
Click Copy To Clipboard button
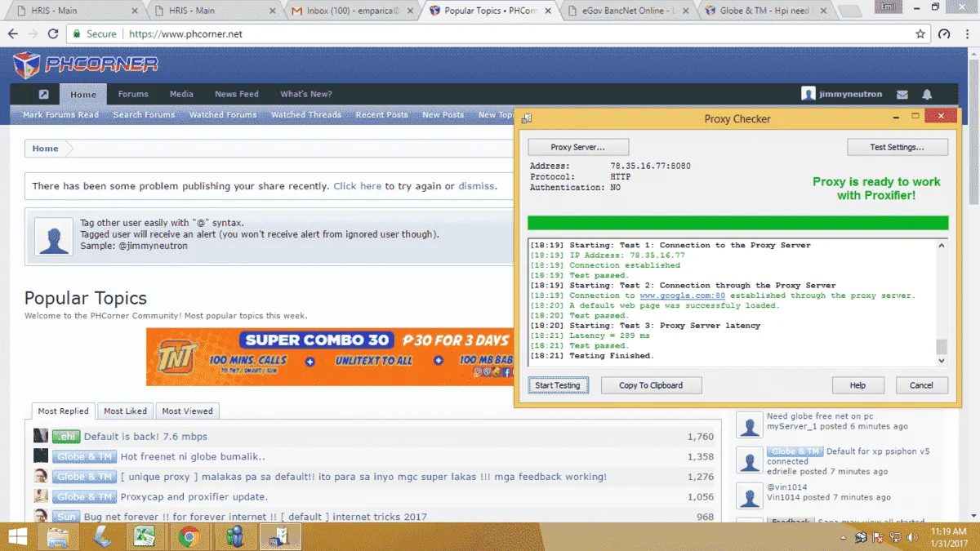point(651,385)
